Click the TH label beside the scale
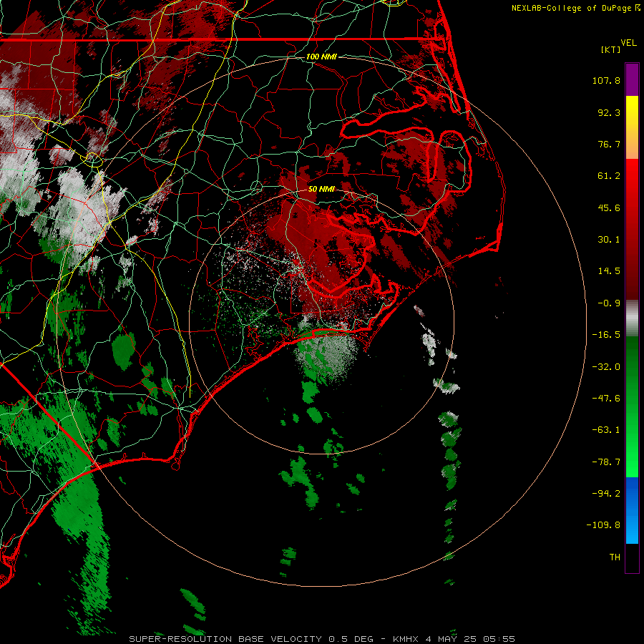 pyautogui.click(x=615, y=557)
